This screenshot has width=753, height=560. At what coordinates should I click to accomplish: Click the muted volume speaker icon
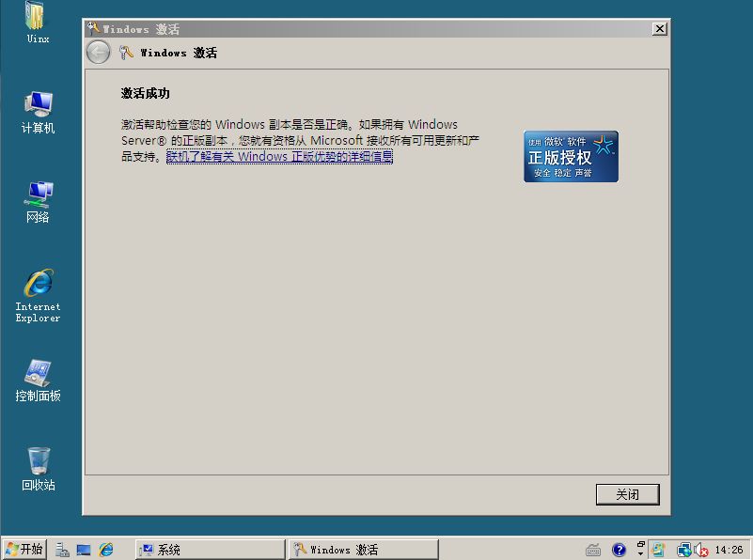pos(701,550)
